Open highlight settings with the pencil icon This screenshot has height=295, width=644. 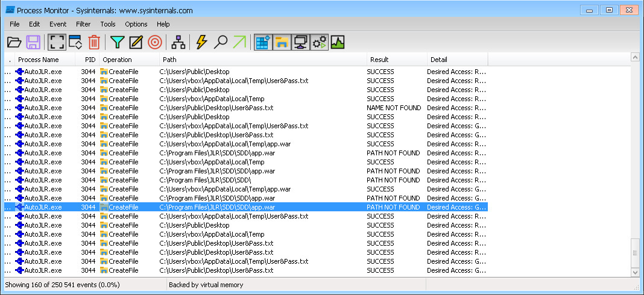click(136, 42)
